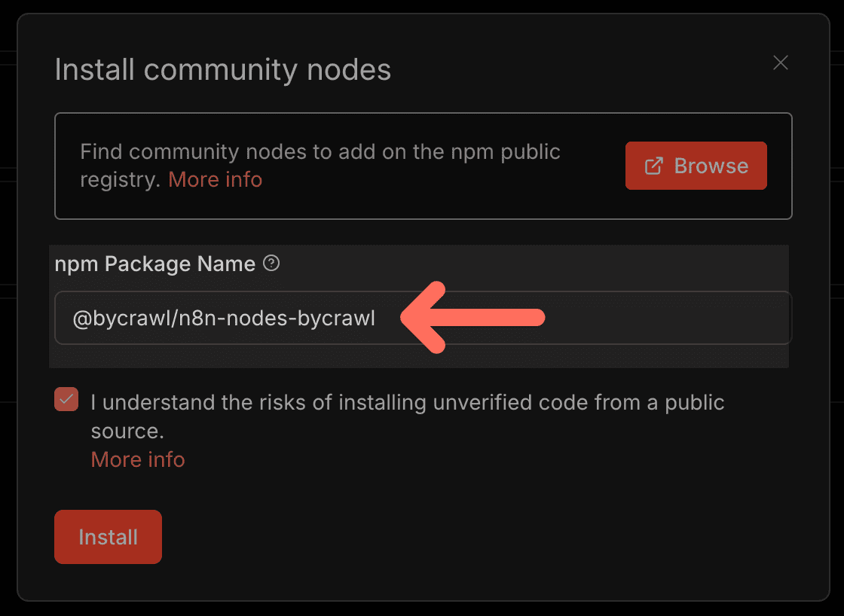This screenshot has height=616, width=844.
Task: Click the word "source." in the risk statement
Action: [x=127, y=432]
